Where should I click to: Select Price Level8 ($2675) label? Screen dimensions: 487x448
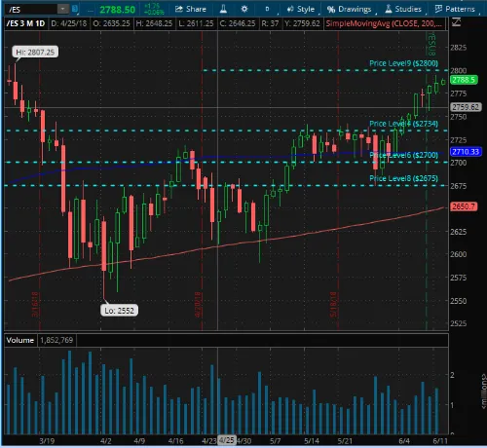403,178
